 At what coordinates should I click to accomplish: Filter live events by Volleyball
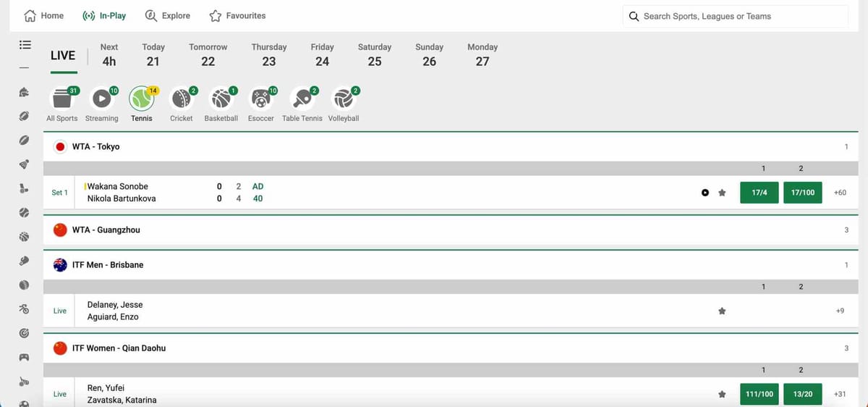[344, 104]
